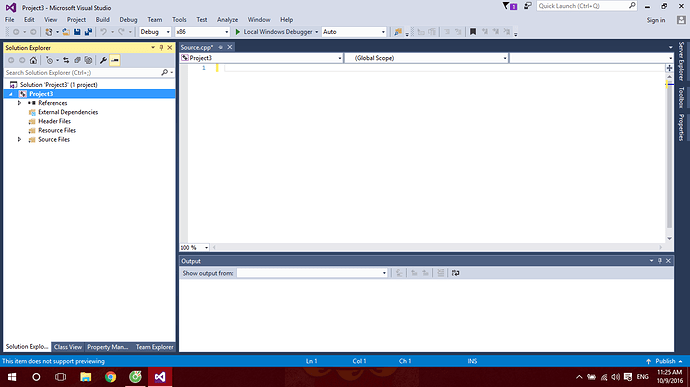
Task: Open Chrome from the taskbar
Action: pyautogui.click(x=110, y=377)
